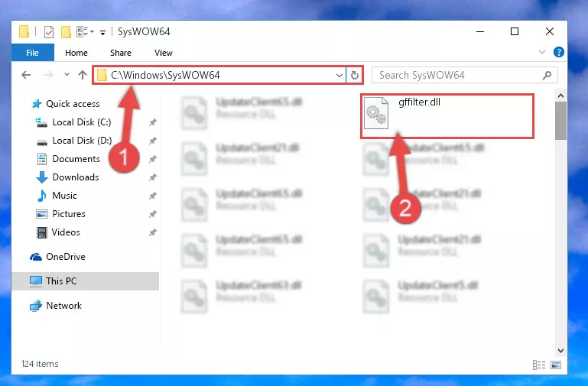This screenshot has width=588, height=386.
Task: Click the folder icon in address bar
Action: (102, 76)
